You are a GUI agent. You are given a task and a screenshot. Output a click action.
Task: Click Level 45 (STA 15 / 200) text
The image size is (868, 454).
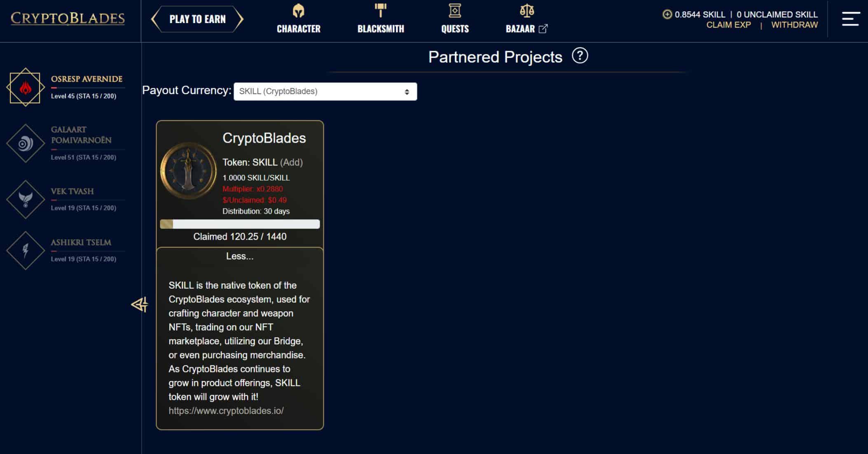pyautogui.click(x=83, y=96)
